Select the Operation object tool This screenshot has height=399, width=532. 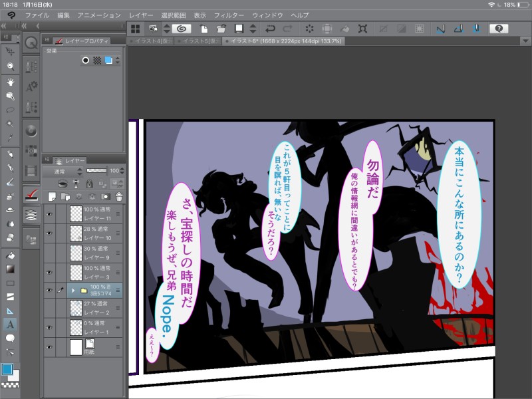point(10,96)
